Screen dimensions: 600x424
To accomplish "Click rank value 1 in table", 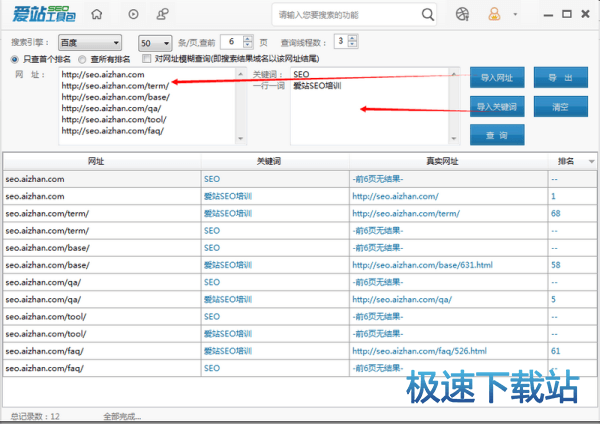I will (553, 196).
